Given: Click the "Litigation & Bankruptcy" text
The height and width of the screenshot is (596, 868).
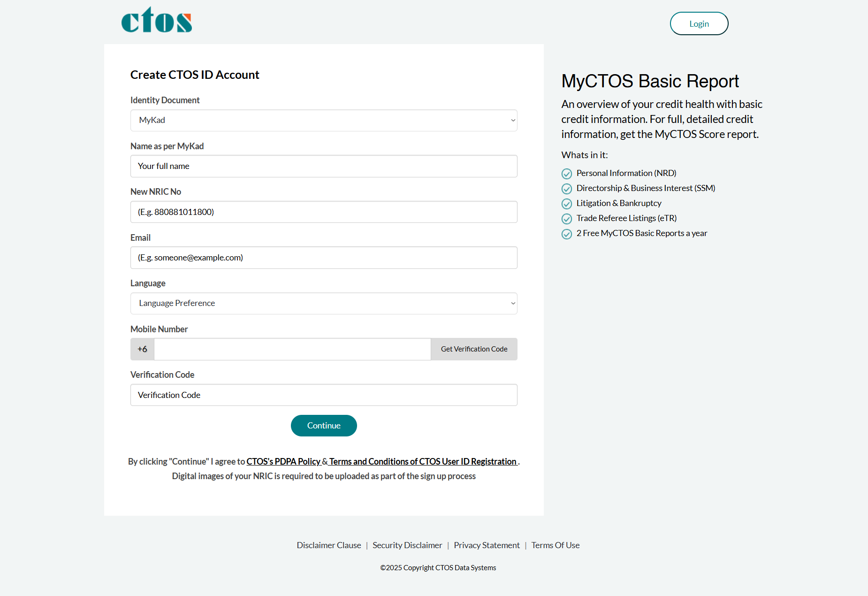Looking at the screenshot, I should tap(619, 203).
